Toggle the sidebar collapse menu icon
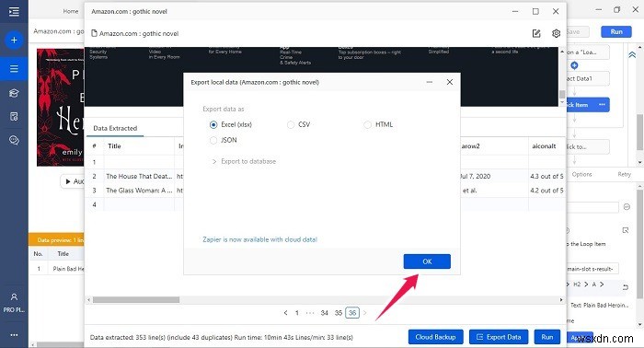The height and width of the screenshot is (348, 644). pos(14,11)
